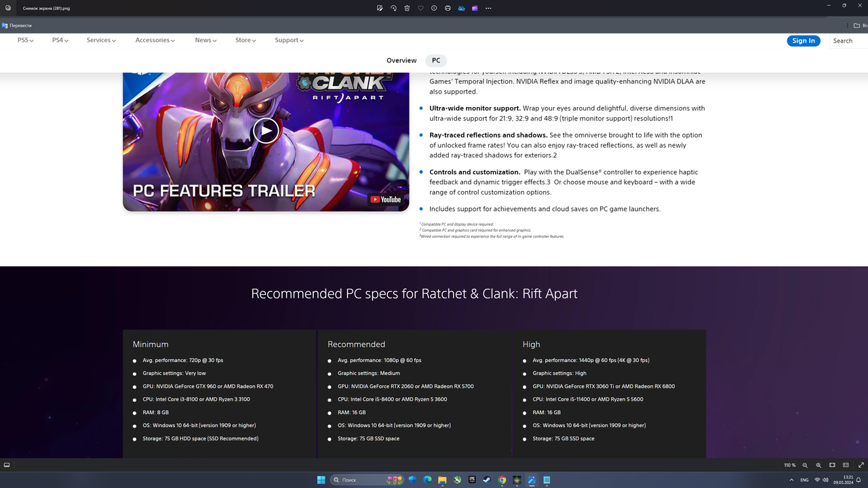The image size is (868, 488).
Task: Open Google Chrome from the taskbar
Action: pos(502,480)
